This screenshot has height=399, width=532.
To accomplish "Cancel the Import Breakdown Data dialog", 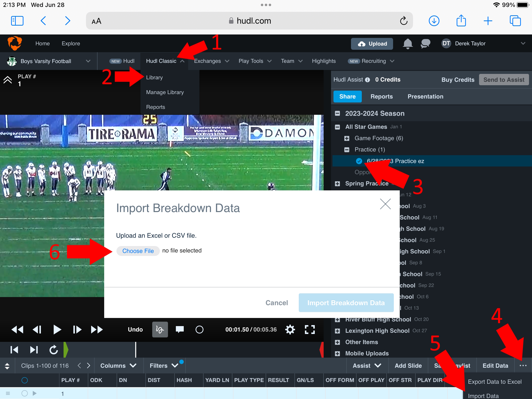I will point(277,303).
